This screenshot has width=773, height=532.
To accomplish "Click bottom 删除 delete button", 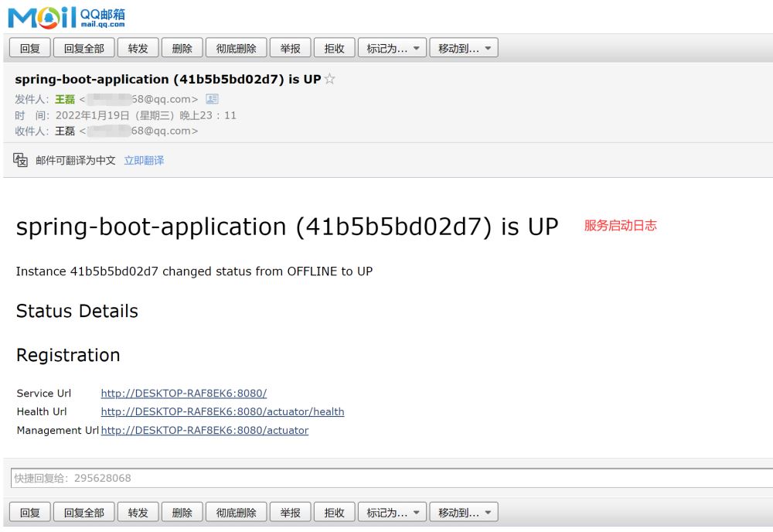I will [182, 512].
